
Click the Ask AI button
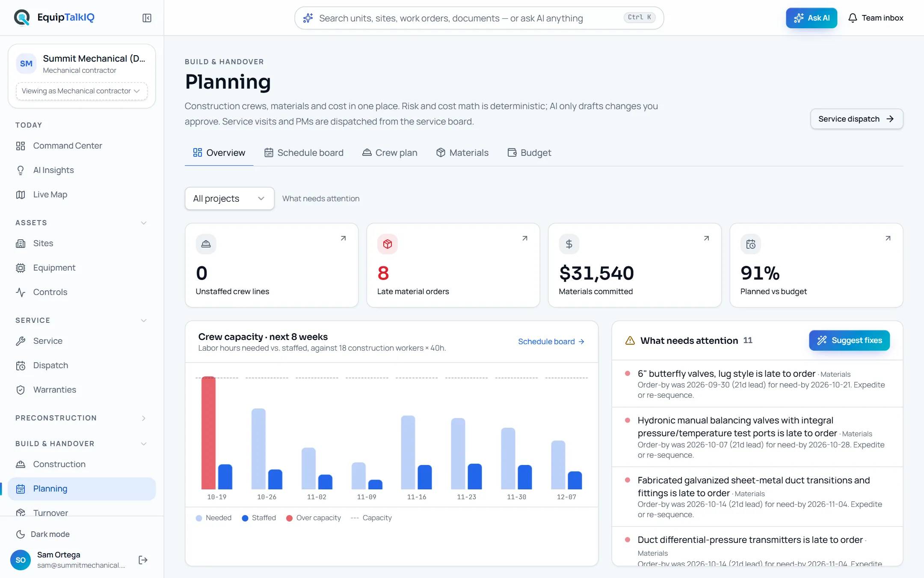pyautogui.click(x=811, y=18)
